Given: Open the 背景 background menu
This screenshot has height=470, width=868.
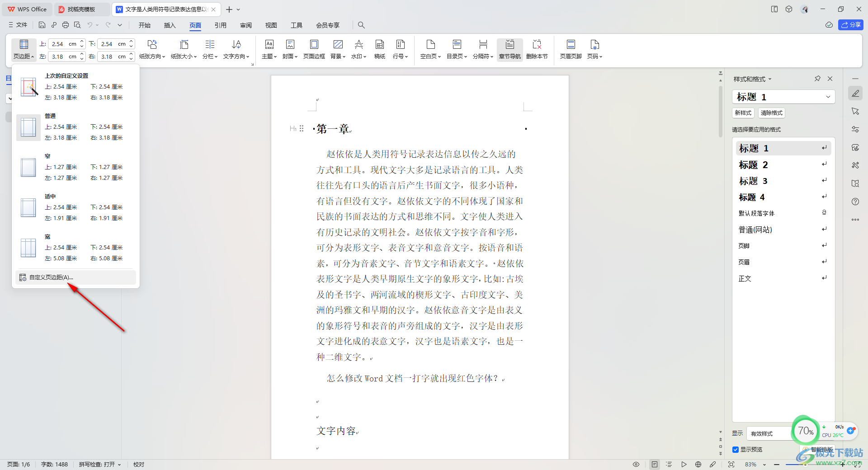Looking at the screenshot, I should pyautogui.click(x=338, y=49).
